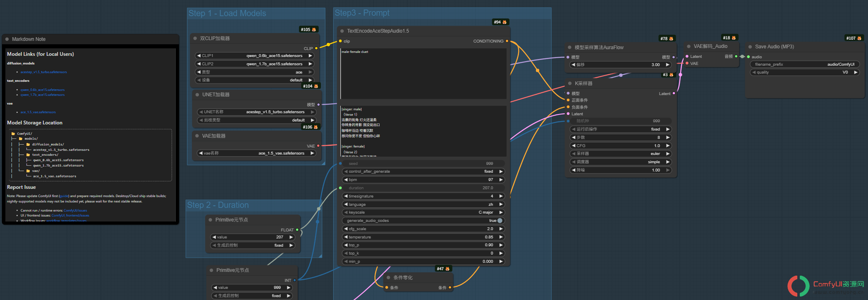The width and height of the screenshot is (868, 300).
Task: Open the quality V0 dropdown in Save Audio
Action: 805,72
